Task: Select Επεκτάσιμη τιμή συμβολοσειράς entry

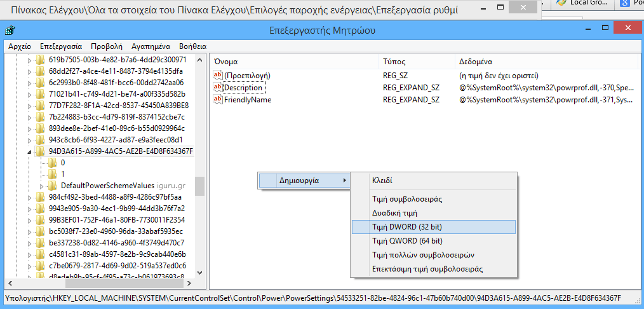Action: point(434,269)
